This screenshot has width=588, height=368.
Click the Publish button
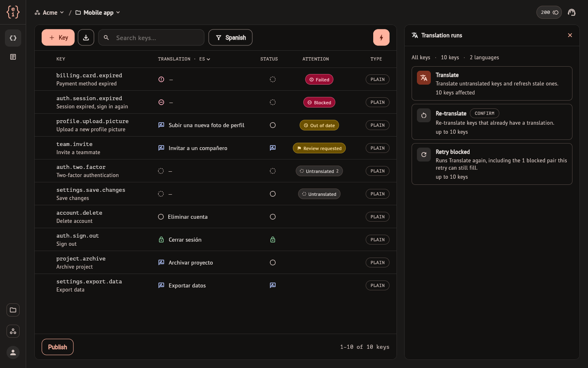tap(58, 347)
